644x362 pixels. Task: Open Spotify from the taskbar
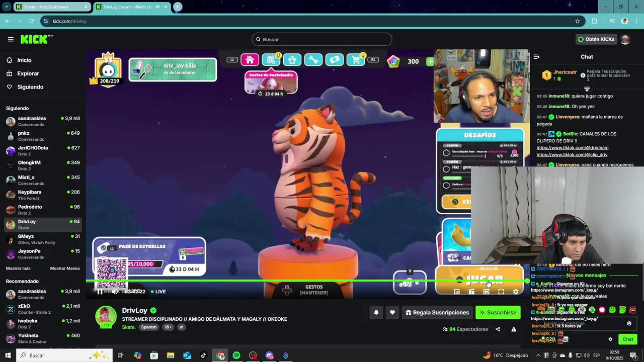tap(236, 355)
